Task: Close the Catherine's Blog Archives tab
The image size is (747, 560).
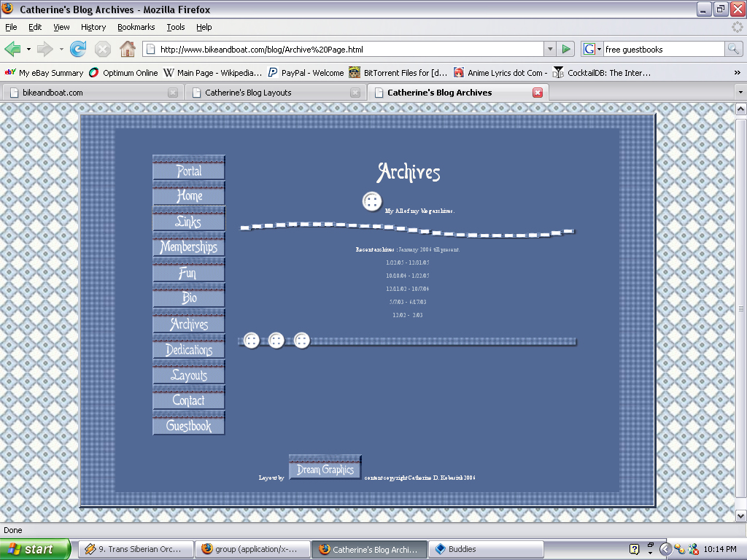Action: click(x=538, y=93)
